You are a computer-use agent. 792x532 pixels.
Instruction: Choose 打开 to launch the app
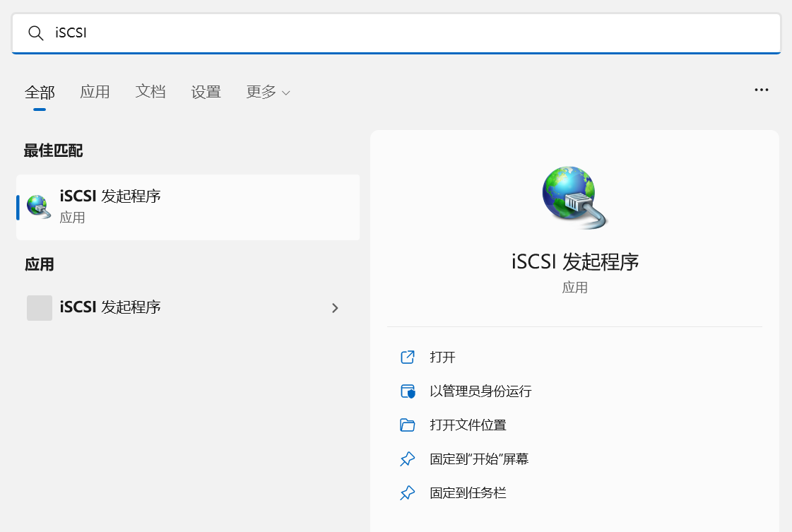tap(442, 357)
